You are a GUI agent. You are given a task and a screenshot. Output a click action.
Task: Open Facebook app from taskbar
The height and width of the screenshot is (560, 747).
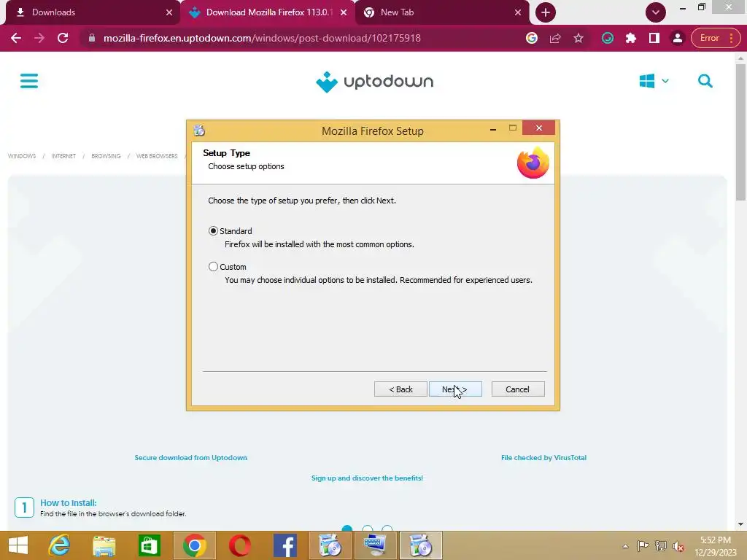point(285,545)
